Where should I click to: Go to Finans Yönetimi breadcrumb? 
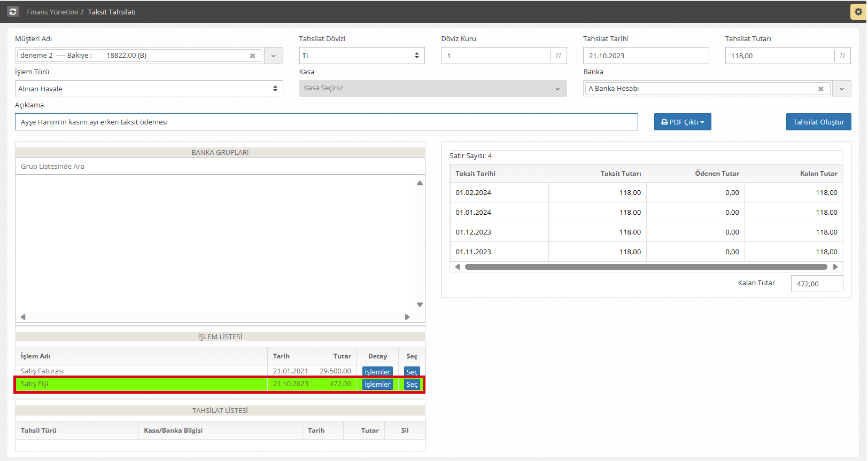[x=52, y=12]
